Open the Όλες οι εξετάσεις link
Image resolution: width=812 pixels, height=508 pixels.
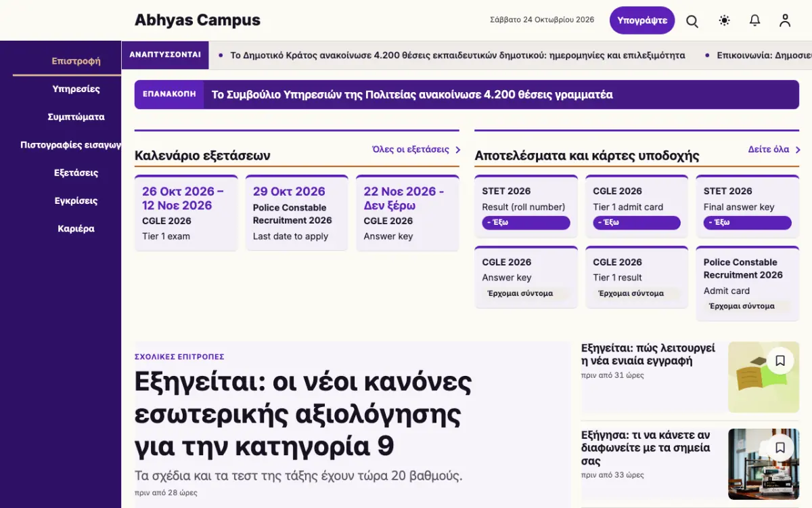[x=411, y=150]
